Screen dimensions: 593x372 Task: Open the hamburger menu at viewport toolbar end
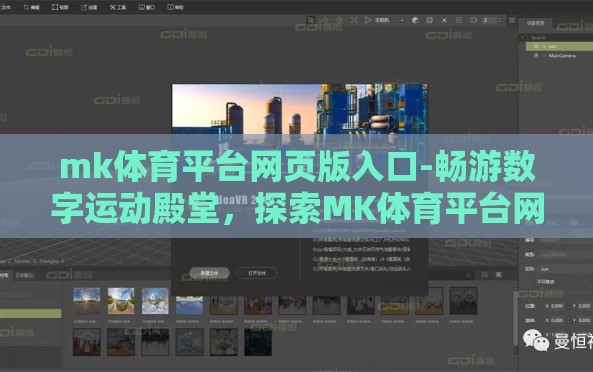tap(512, 20)
